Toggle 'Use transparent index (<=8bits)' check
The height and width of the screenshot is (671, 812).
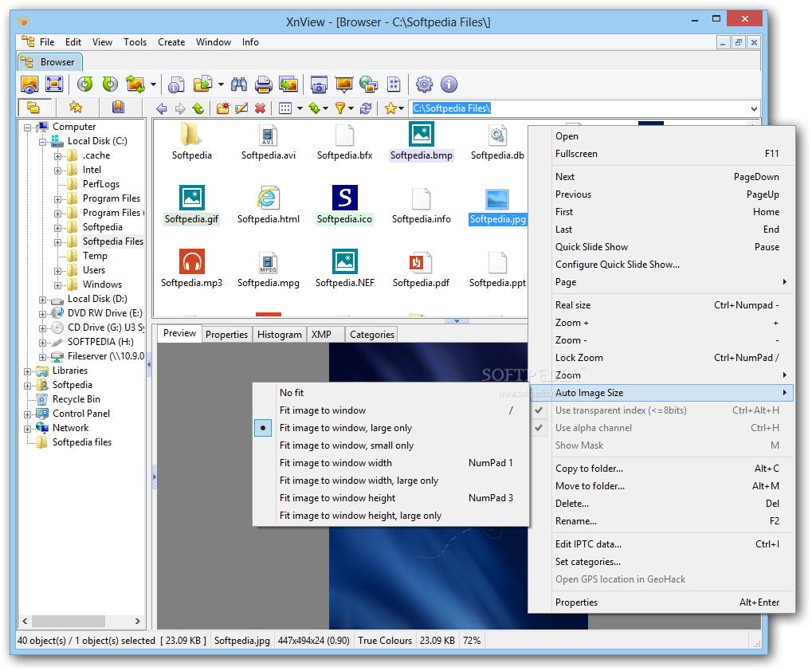point(661,410)
